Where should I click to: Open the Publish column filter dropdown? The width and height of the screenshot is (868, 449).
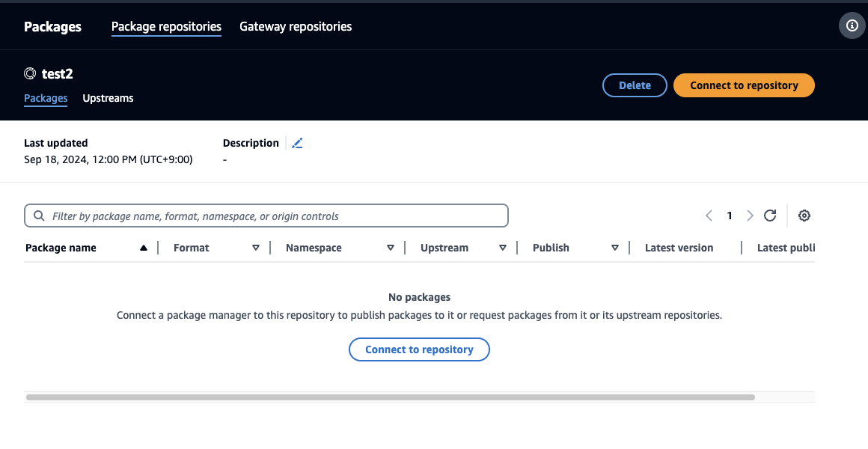[615, 248]
